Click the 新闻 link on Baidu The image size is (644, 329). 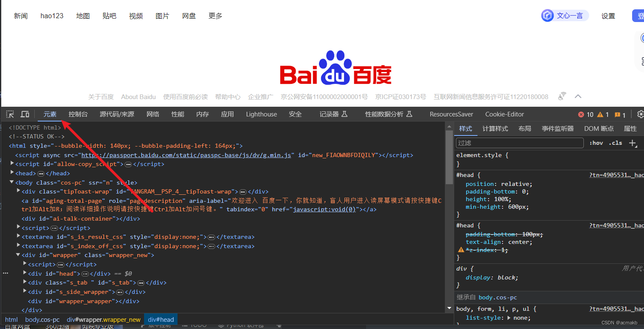pos(21,16)
